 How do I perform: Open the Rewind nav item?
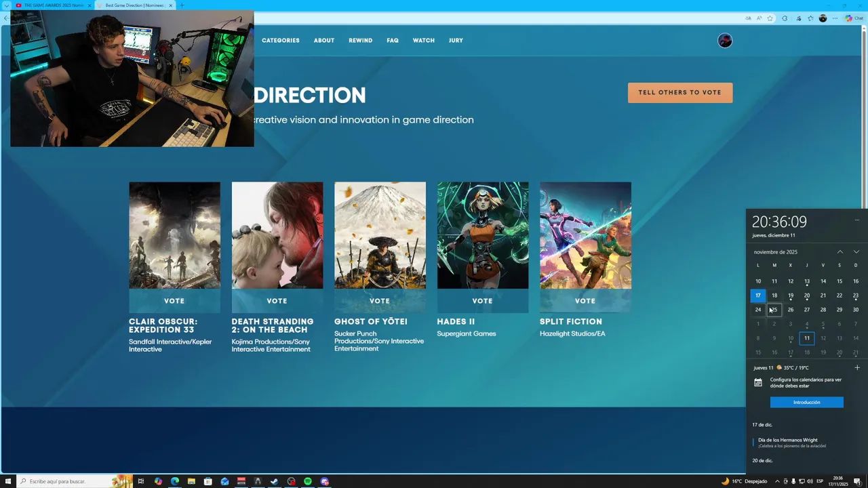(361, 41)
